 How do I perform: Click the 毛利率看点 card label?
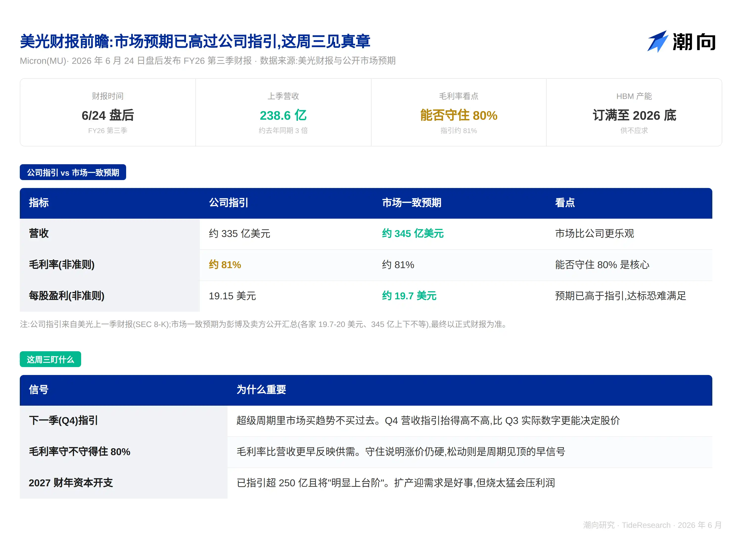click(x=459, y=96)
